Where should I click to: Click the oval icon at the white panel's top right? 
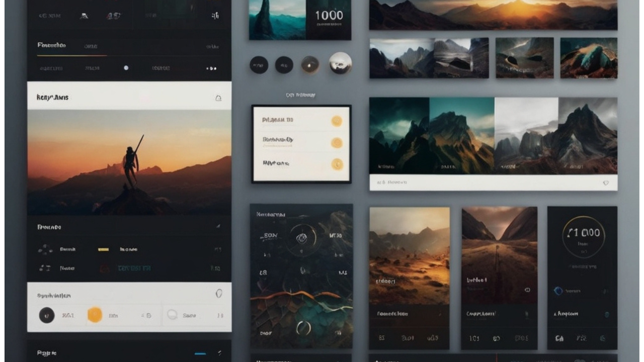click(x=219, y=293)
